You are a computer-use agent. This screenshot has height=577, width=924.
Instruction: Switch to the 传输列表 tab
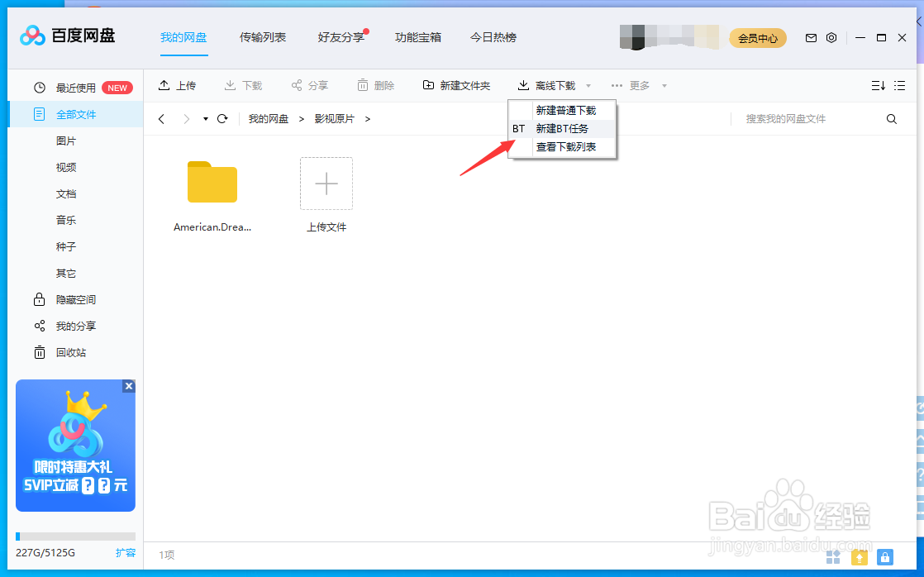pos(263,37)
